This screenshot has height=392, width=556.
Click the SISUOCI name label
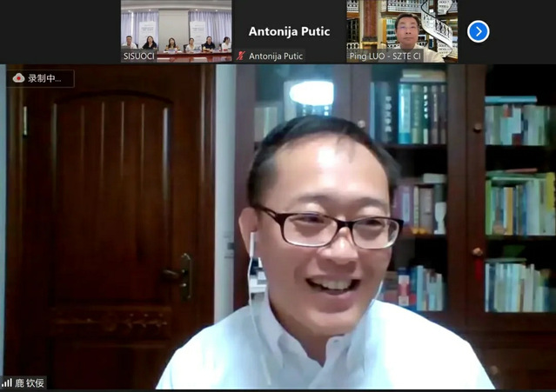[140, 56]
